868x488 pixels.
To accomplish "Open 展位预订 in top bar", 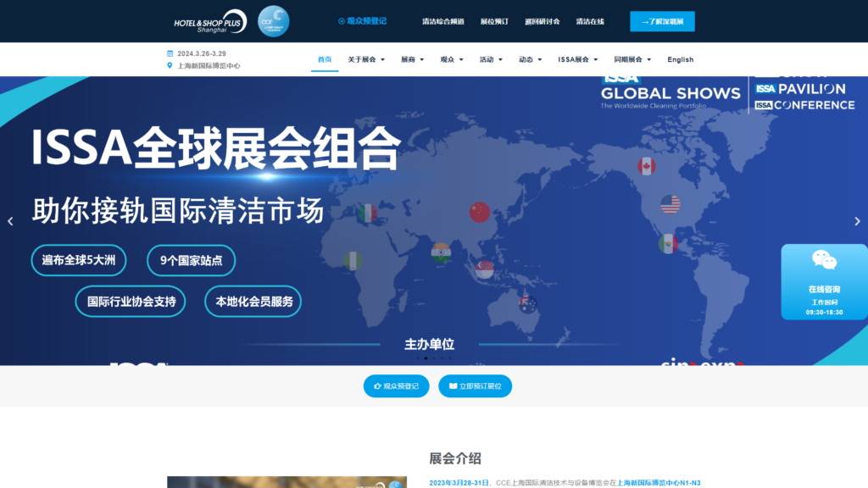I will click(x=494, y=21).
